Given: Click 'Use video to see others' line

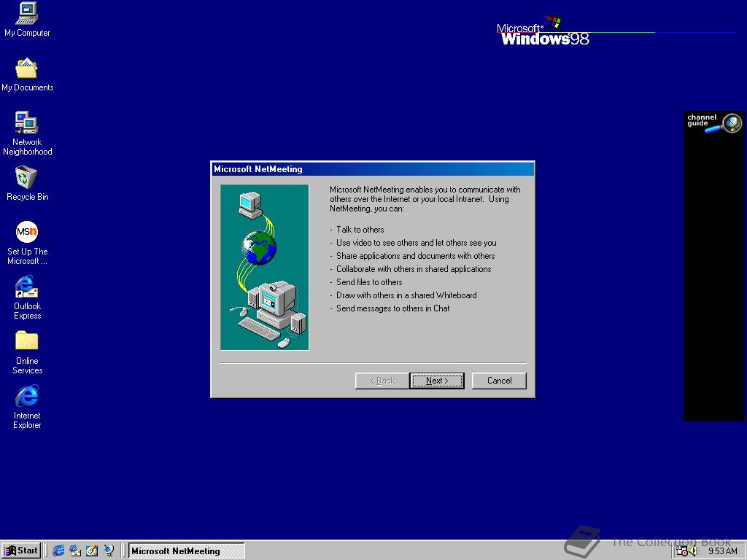Looking at the screenshot, I should click(x=416, y=243).
